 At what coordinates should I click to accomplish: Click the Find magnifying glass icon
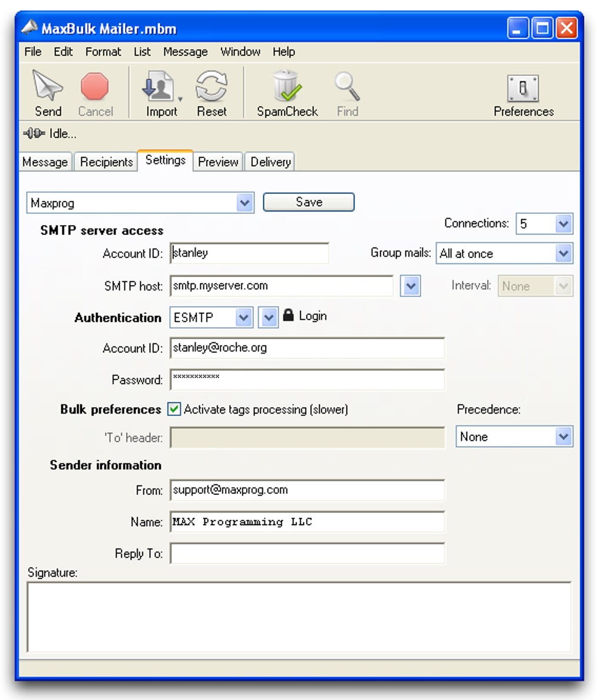[347, 86]
